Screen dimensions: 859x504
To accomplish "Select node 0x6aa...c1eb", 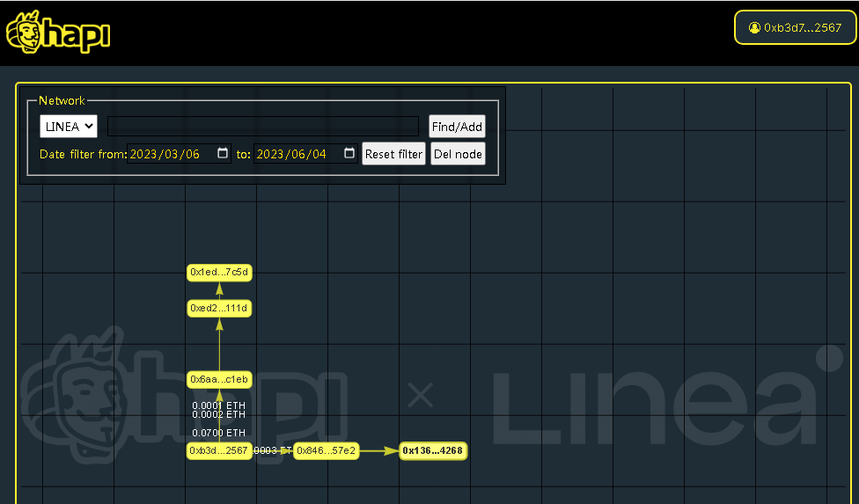I will pos(219,379).
